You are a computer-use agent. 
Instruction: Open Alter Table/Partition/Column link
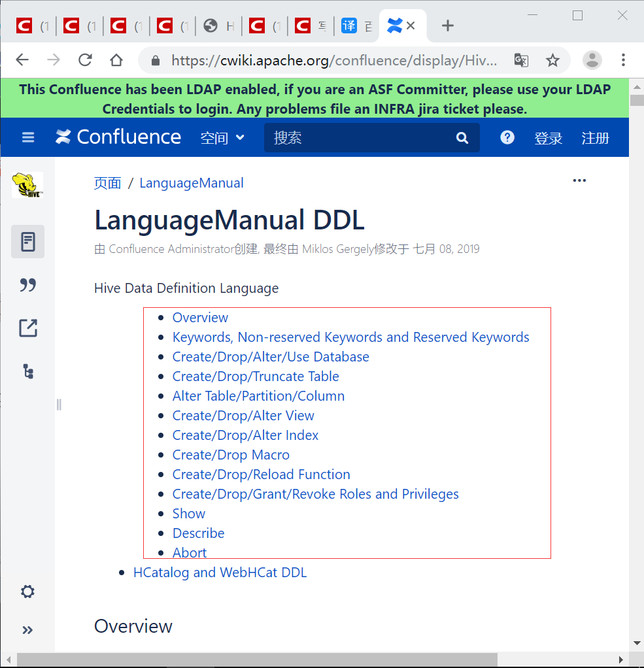258,396
